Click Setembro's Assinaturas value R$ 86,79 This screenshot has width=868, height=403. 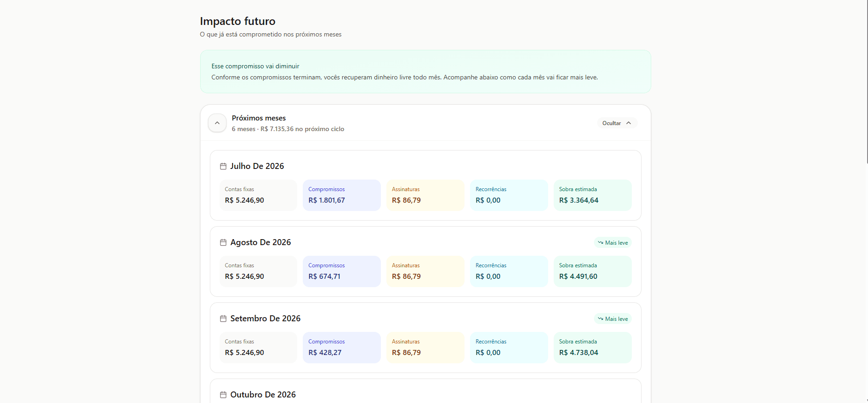[x=406, y=353]
